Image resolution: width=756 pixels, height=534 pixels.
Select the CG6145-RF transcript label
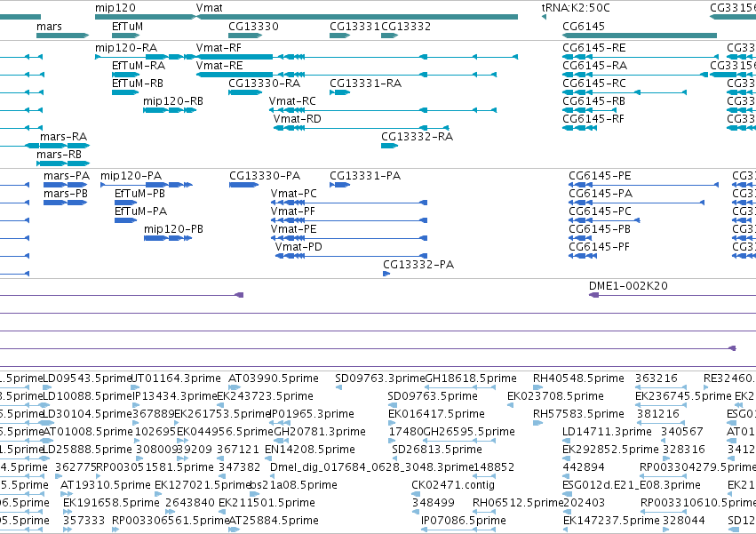(593, 119)
